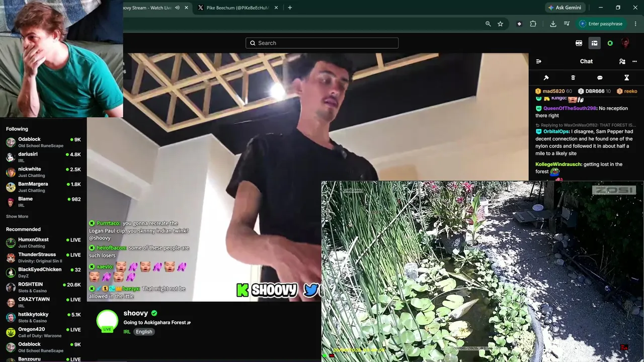Open hstikkytokky in Recommended list
644x362 pixels.
pos(43,317)
